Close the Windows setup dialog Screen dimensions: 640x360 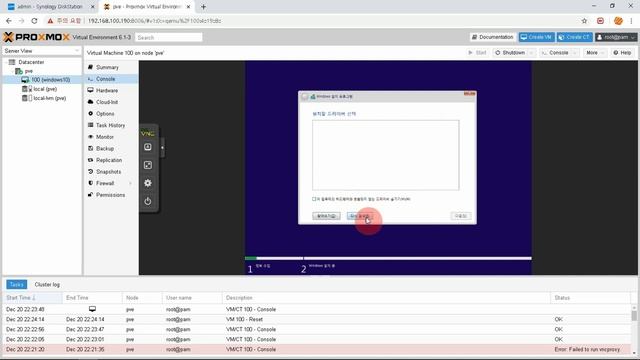pyautogui.click(x=469, y=94)
